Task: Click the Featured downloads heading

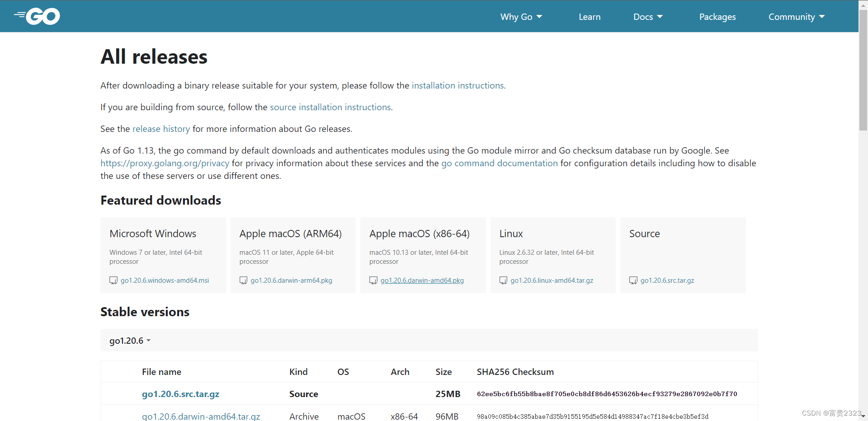Action: coord(160,200)
